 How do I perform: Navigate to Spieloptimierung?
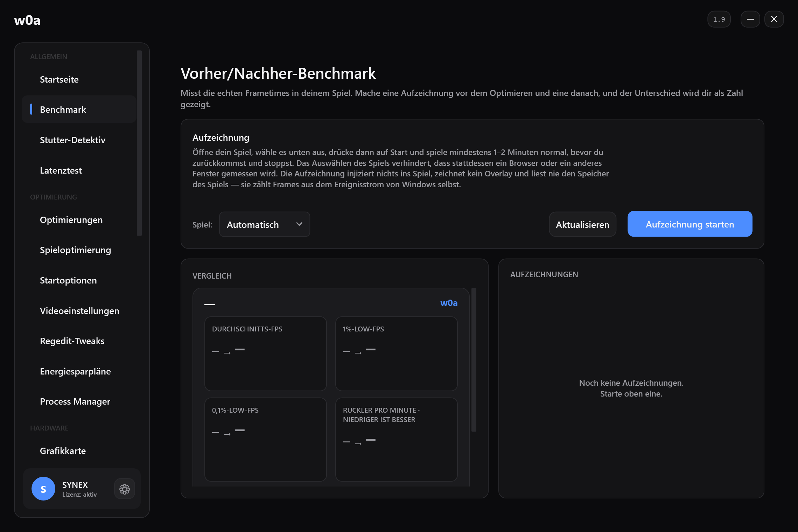[x=79, y=250]
